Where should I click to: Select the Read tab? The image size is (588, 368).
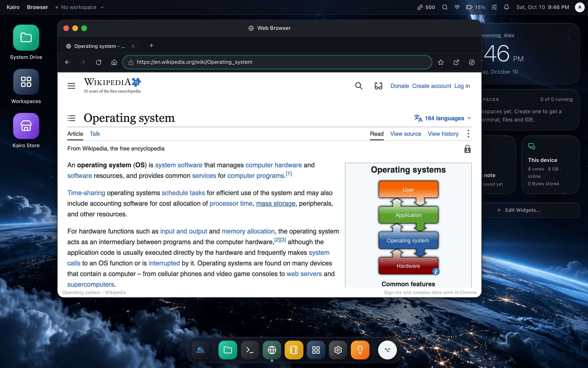point(377,134)
